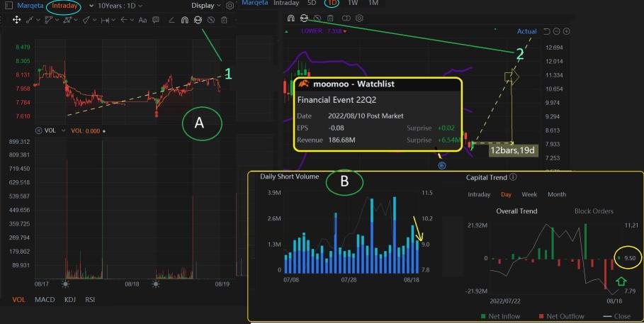This screenshot has height=324, width=644.
Task: Select the move crosshair cursor tool
Action: click(16, 20)
